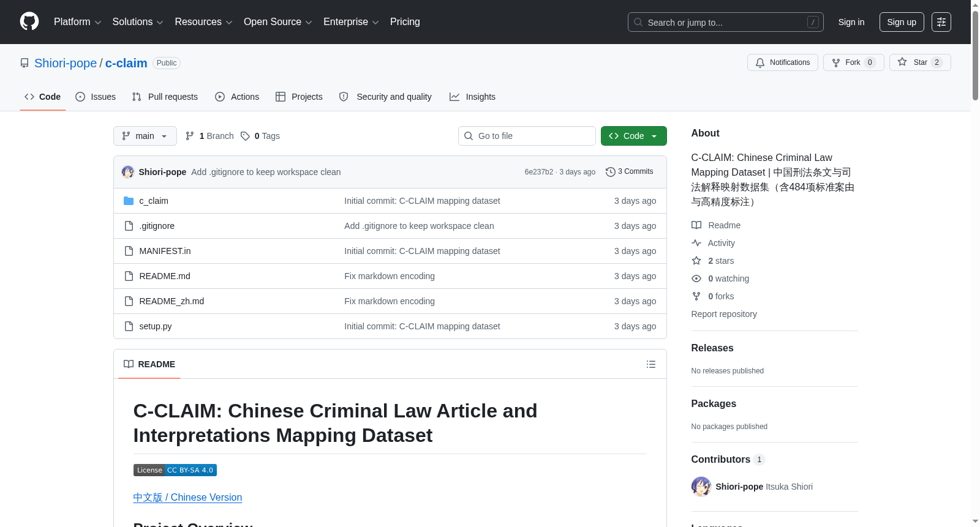Open the GitHub home logo
The width and height of the screenshot is (980, 527).
pos(29,22)
